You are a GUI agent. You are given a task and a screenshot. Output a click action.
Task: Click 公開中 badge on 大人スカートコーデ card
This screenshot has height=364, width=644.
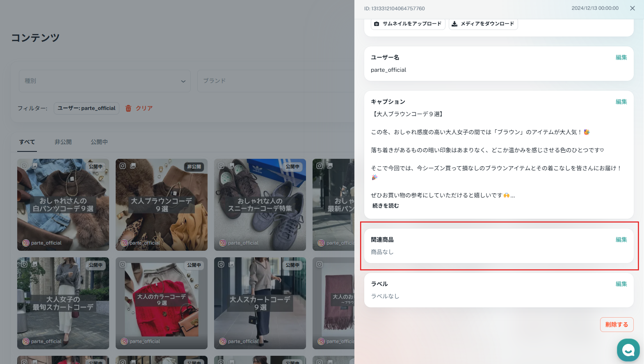coord(292,265)
